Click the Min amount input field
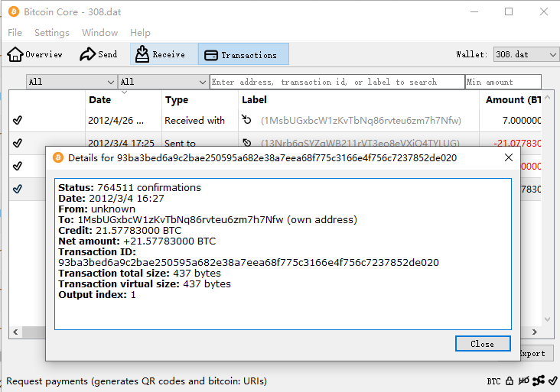 [x=503, y=82]
